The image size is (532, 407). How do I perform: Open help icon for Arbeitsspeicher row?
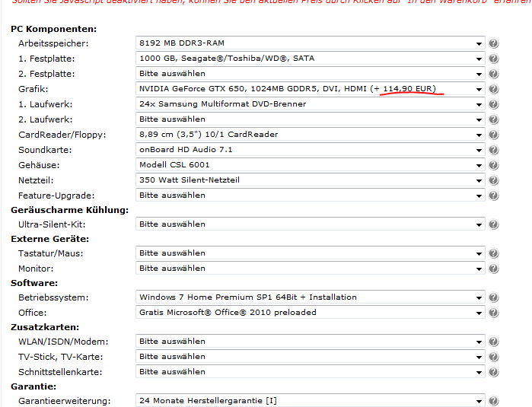(494, 43)
